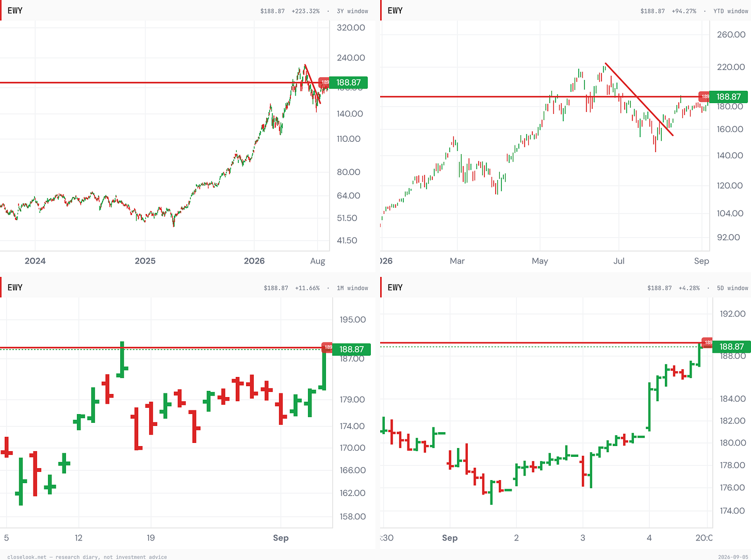Click the green 188.87 price tag on the YTD chart
751x560 pixels.
point(728,96)
